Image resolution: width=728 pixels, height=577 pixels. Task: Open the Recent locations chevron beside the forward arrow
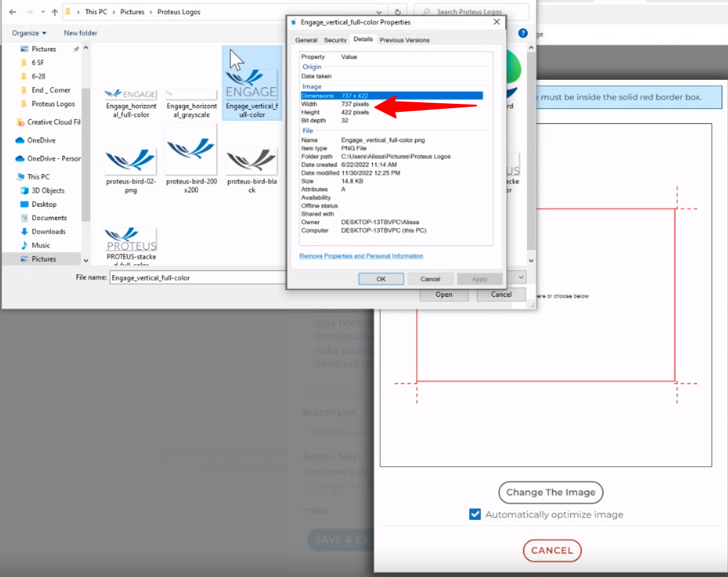click(43, 12)
